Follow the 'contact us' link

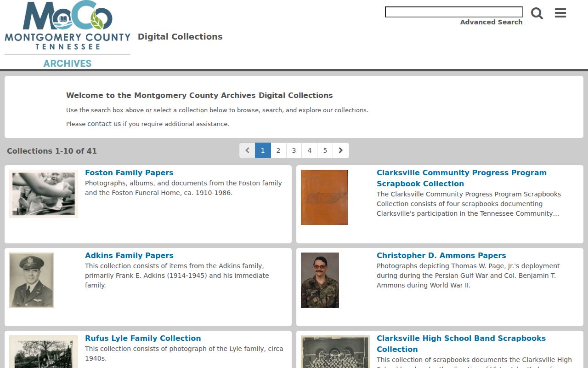coord(104,124)
